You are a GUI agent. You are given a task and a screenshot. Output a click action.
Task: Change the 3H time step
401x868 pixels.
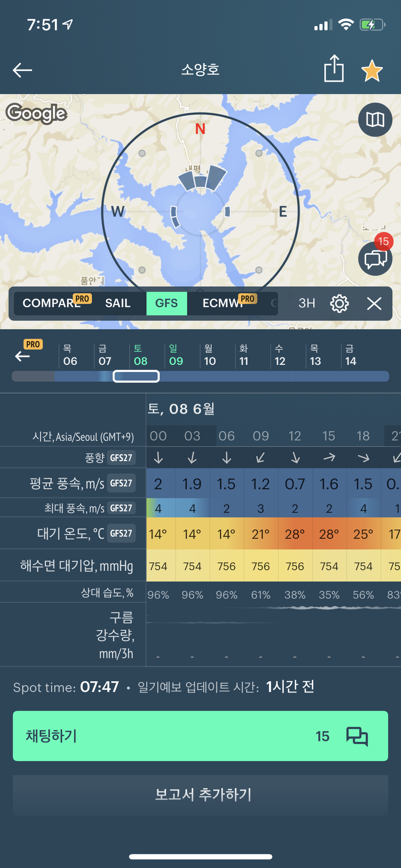click(x=307, y=303)
